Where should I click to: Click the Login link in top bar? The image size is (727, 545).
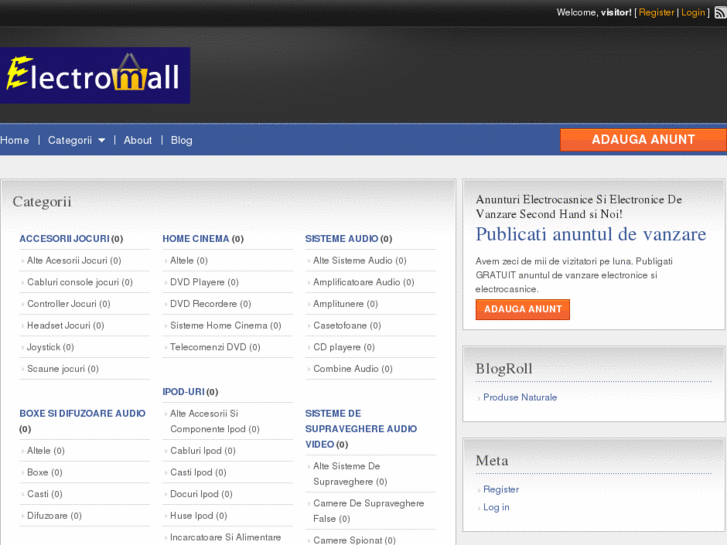coord(693,13)
